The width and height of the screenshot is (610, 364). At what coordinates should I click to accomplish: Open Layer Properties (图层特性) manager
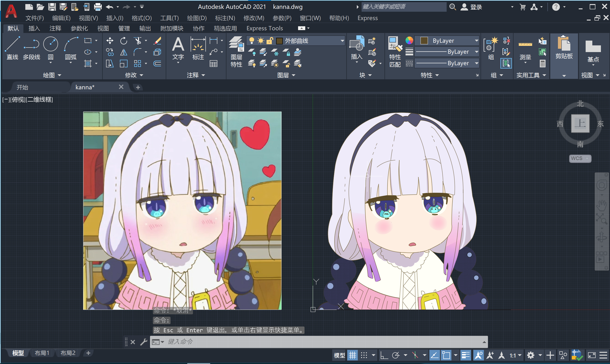(236, 52)
